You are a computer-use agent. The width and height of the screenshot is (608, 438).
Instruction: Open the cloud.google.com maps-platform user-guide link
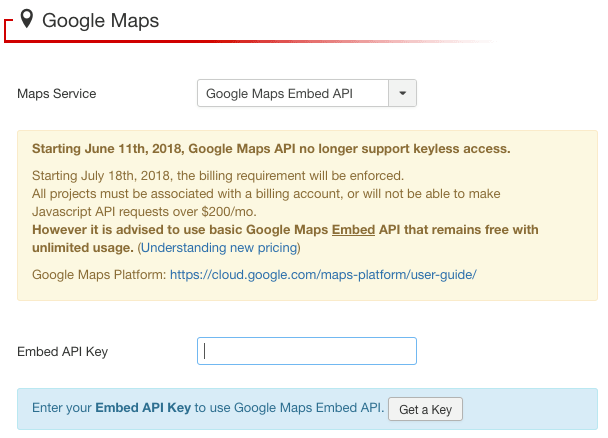(x=323, y=274)
